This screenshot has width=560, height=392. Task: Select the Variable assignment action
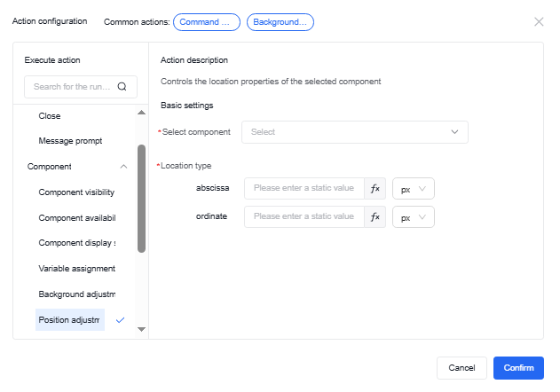76,268
